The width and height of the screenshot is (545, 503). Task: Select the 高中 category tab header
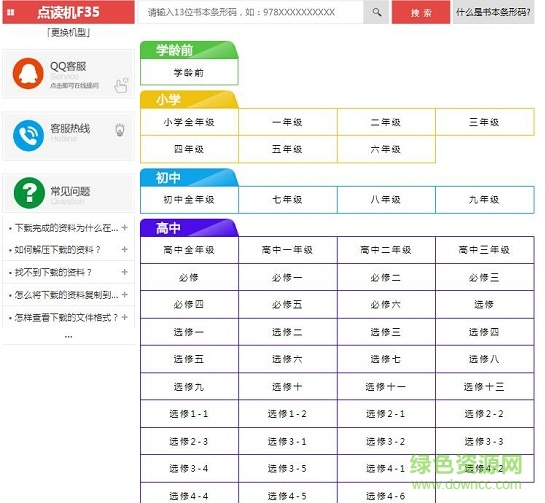coord(189,228)
